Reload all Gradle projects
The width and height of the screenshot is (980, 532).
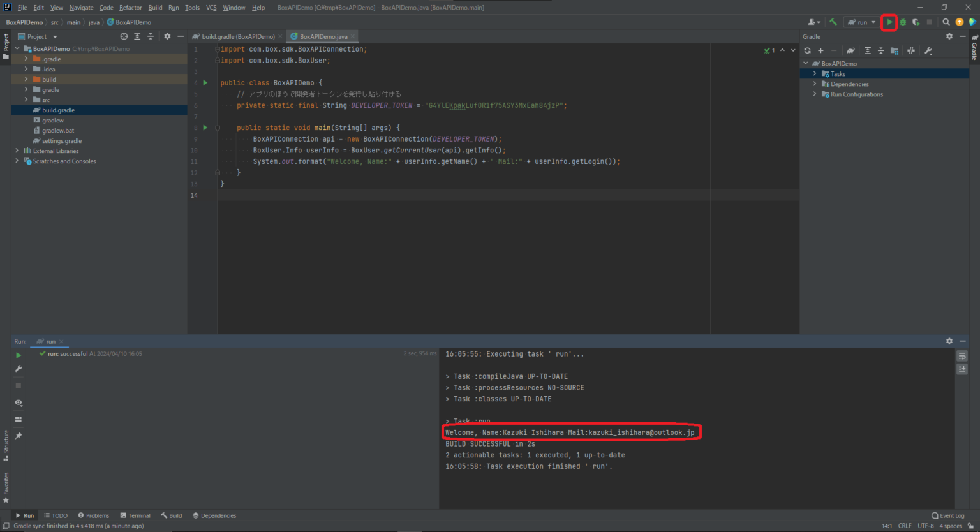(808, 51)
